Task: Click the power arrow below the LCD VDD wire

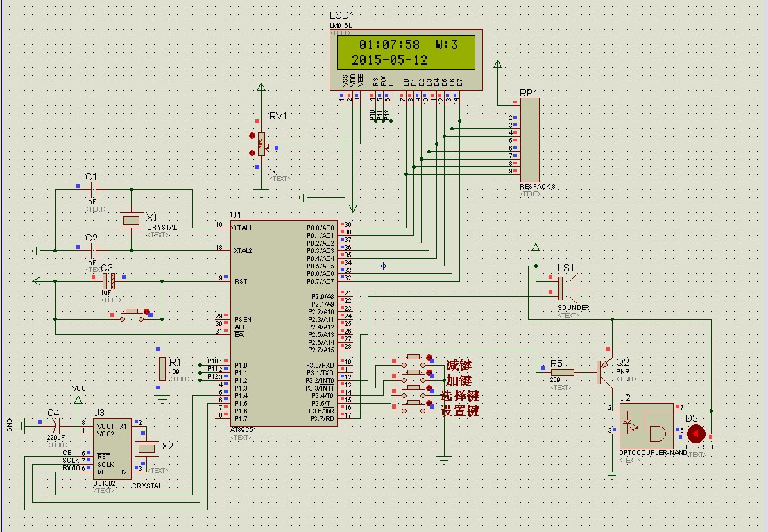Action: pos(352,208)
